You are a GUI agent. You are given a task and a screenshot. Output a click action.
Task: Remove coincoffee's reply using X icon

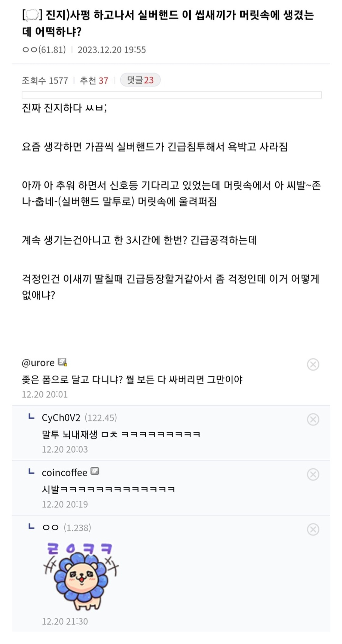313,474
